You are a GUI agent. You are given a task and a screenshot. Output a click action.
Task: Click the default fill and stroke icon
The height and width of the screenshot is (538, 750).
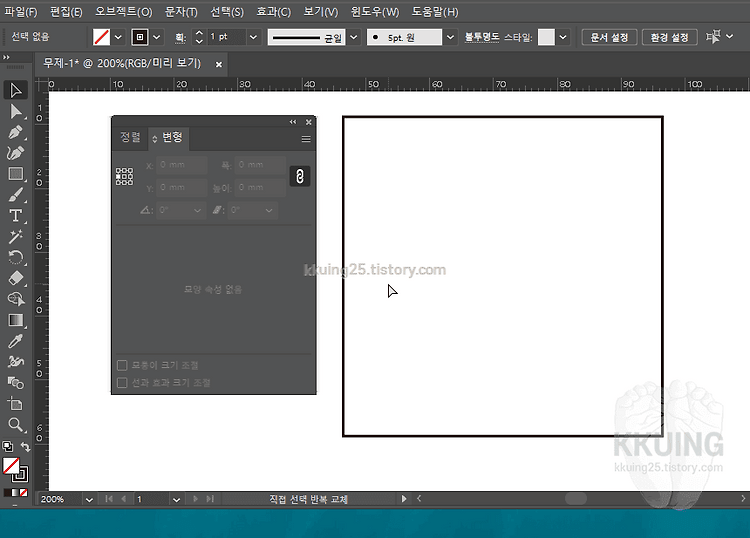[x=8, y=447]
